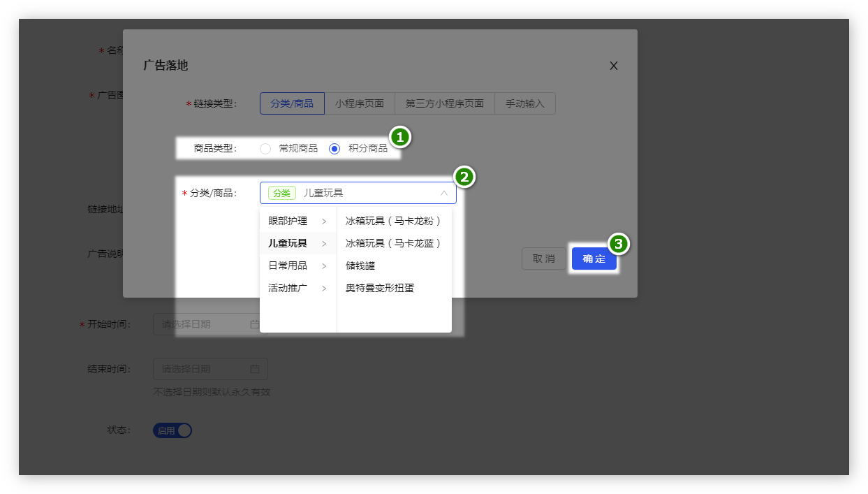
Task: Select the 分类/商品 link type tab
Action: click(x=292, y=103)
